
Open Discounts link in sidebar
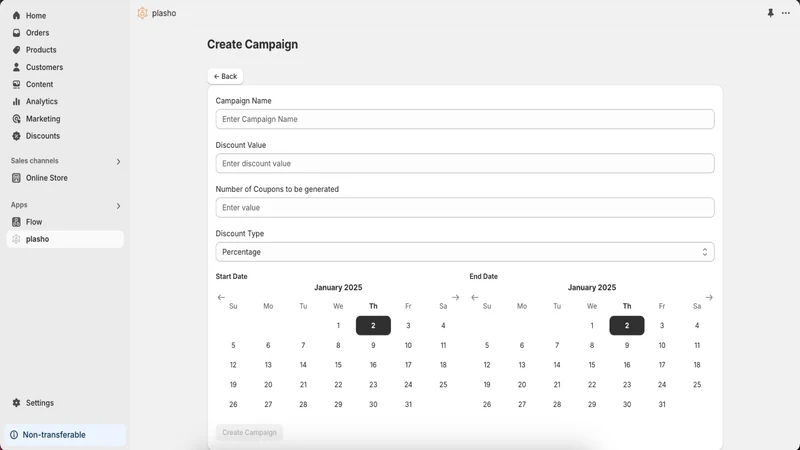click(x=43, y=136)
